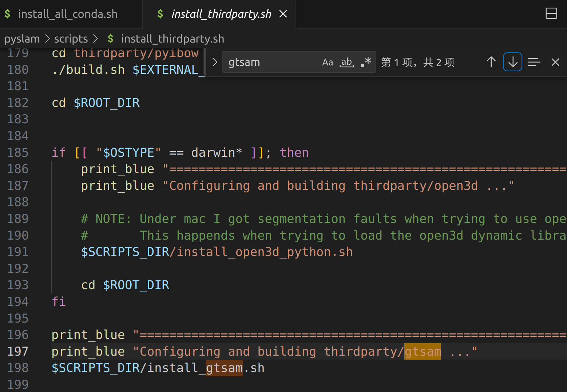Toggle Use Regular Expression option

366,62
